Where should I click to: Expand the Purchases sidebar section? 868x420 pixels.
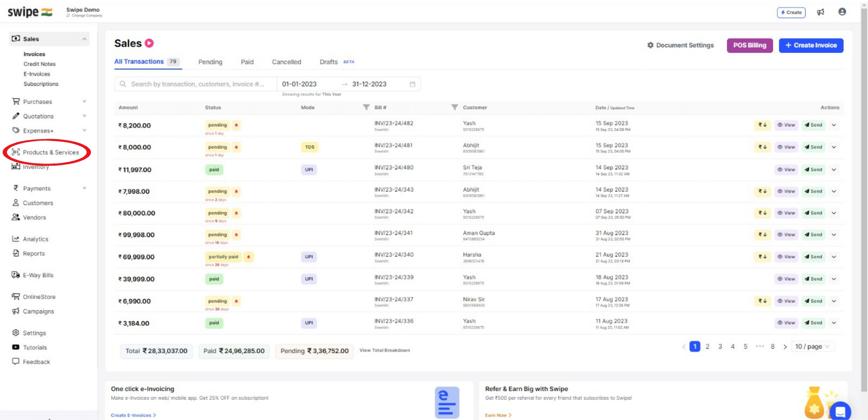point(84,102)
